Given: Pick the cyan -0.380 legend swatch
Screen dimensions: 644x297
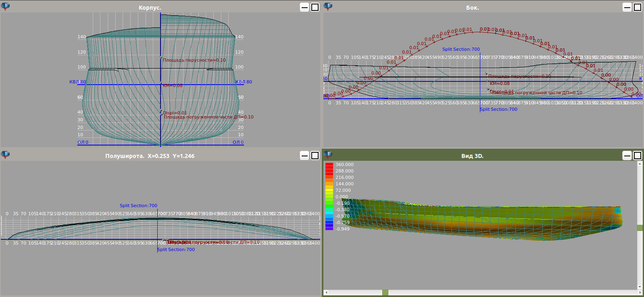Looking at the screenshot, I should [x=329, y=210].
